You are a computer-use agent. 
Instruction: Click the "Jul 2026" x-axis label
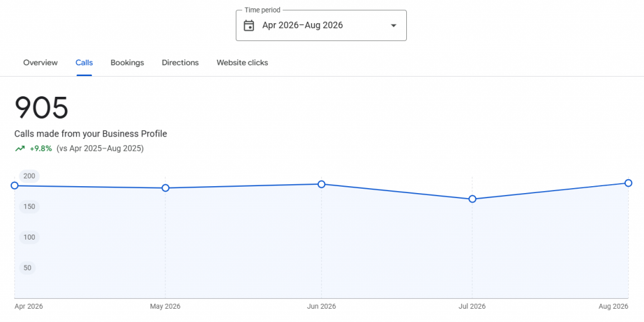[472, 307]
